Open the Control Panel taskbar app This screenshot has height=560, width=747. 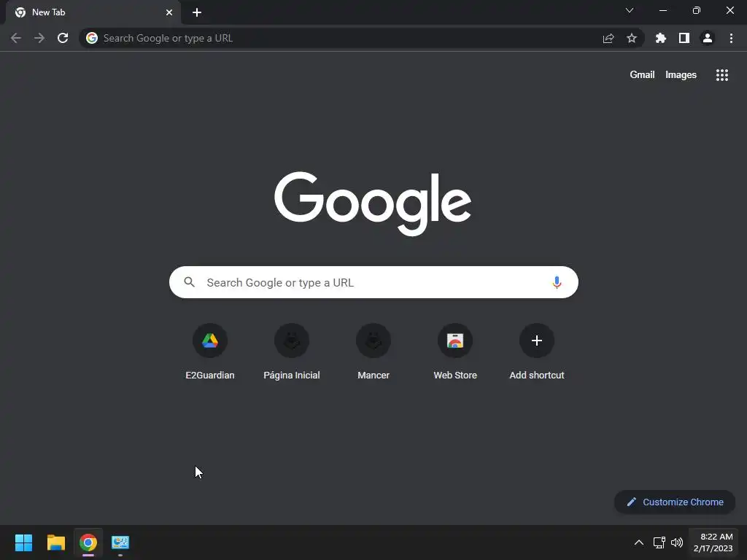(120, 542)
